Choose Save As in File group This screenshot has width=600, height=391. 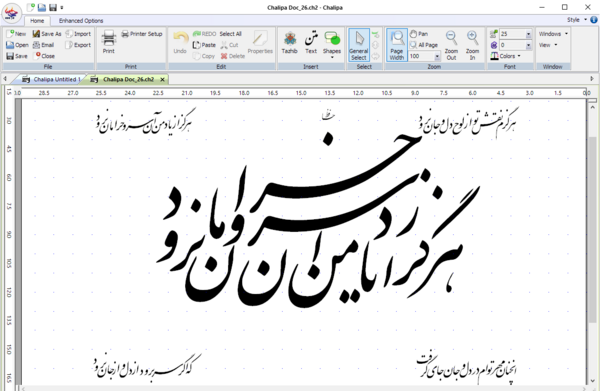[x=47, y=34]
